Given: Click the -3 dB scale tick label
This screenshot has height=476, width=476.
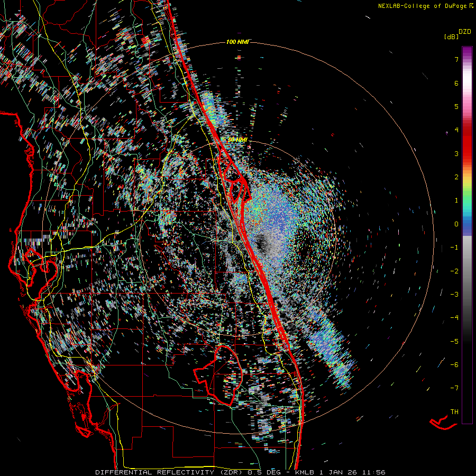Looking at the screenshot, I should [x=454, y=295].
